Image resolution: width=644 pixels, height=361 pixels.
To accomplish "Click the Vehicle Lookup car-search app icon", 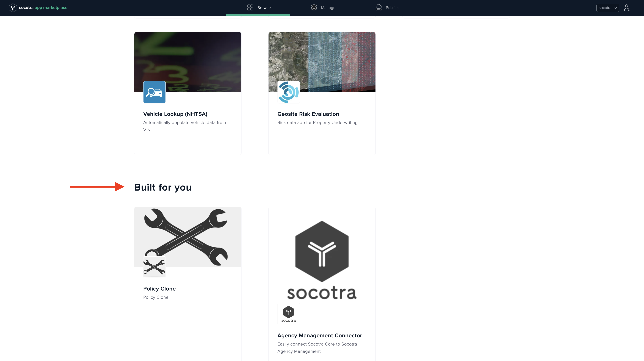I will pos(154,92).
